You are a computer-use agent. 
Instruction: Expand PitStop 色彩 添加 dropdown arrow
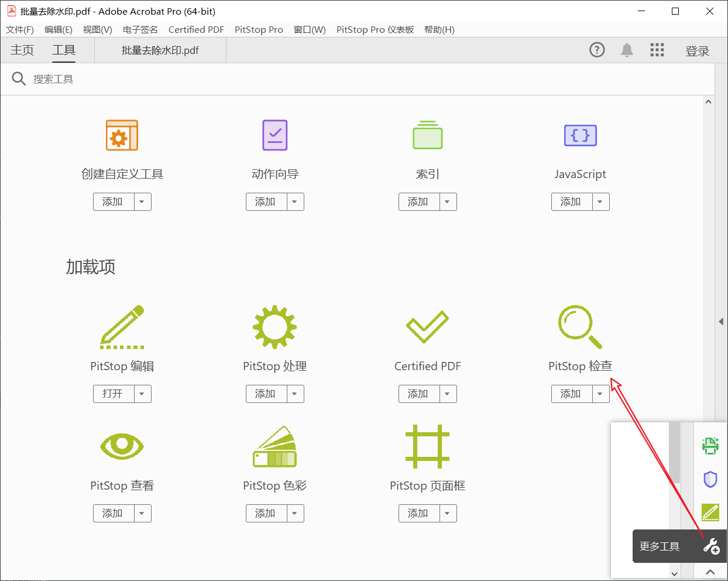tap(295, 513)
